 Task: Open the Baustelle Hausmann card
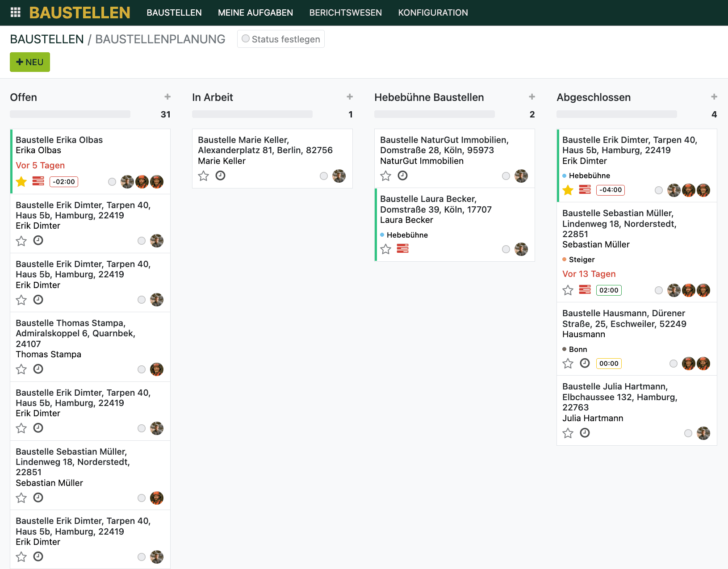point(637,339)
